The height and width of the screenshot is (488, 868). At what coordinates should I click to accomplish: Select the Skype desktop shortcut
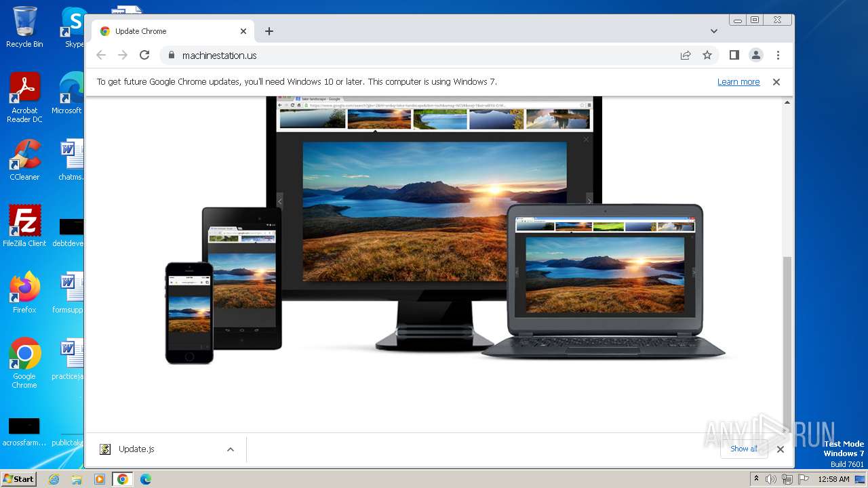(73, 27)
